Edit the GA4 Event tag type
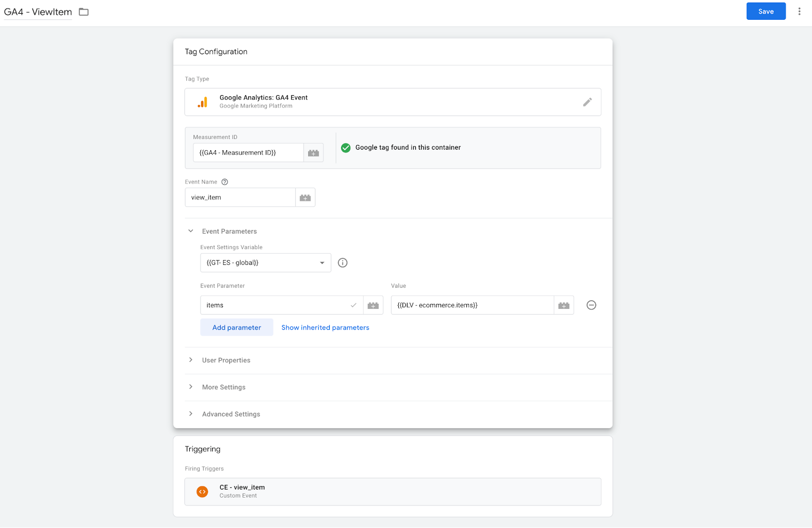 click(587, 102)
